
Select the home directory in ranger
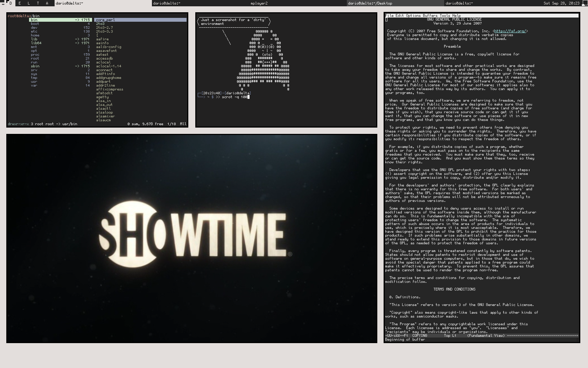[x=61, y=35]
